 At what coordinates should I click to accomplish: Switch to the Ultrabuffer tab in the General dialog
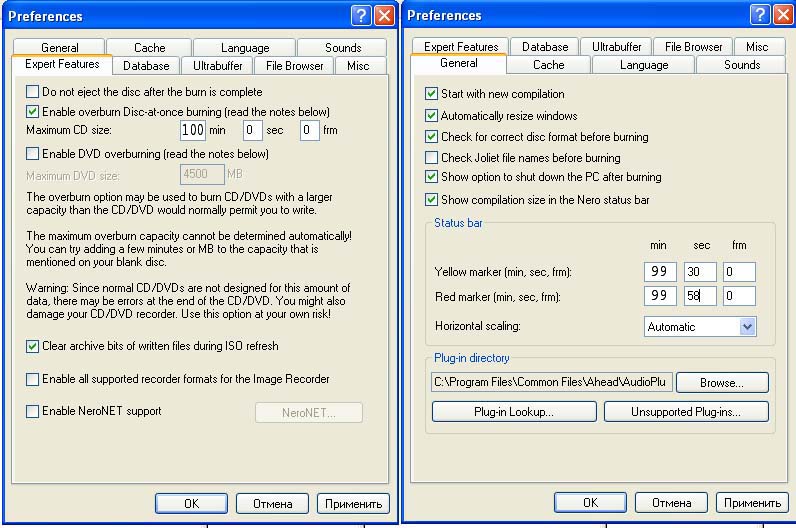pyautogui.click(x=616, y=47)
